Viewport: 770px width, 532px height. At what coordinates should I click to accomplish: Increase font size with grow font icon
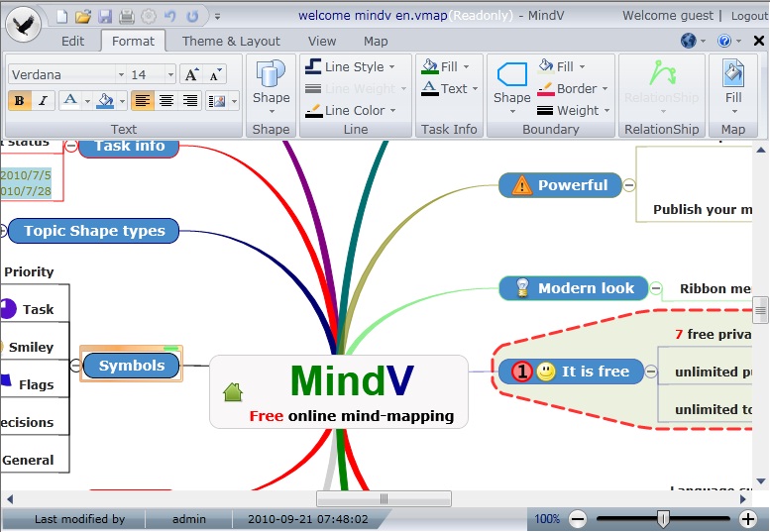coord(191,74)
